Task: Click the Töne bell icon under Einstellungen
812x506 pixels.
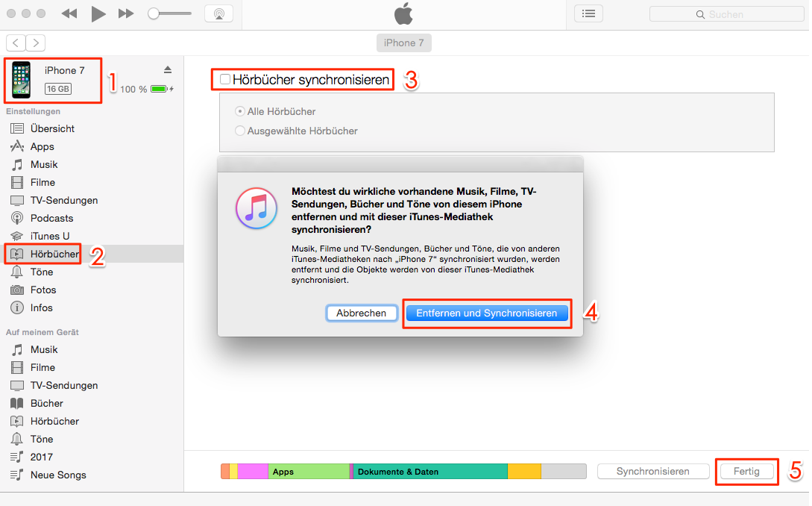Action: (17, 272)
